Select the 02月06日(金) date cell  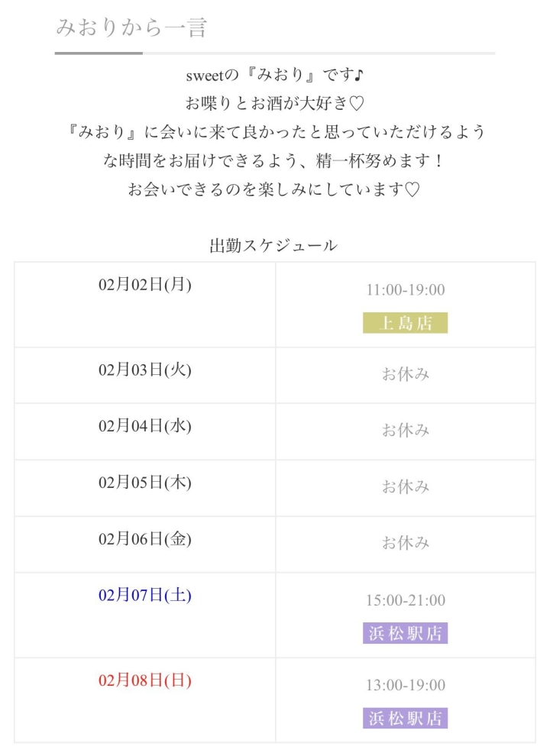tap(144, 538)
